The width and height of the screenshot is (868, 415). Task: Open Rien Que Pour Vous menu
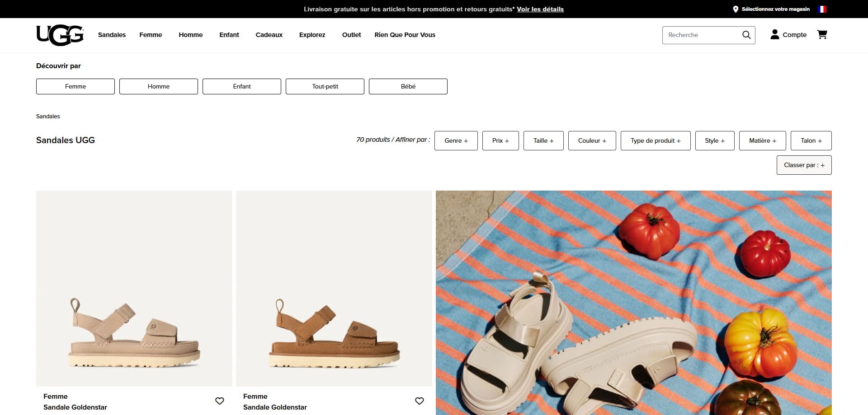(405, 35)
